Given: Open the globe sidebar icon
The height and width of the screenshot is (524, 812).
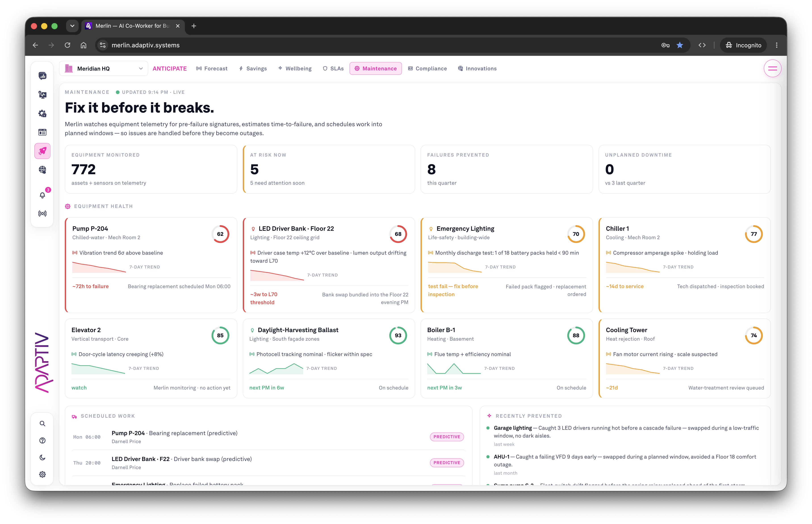Looking at the screenshot, I should click(42, 170).
